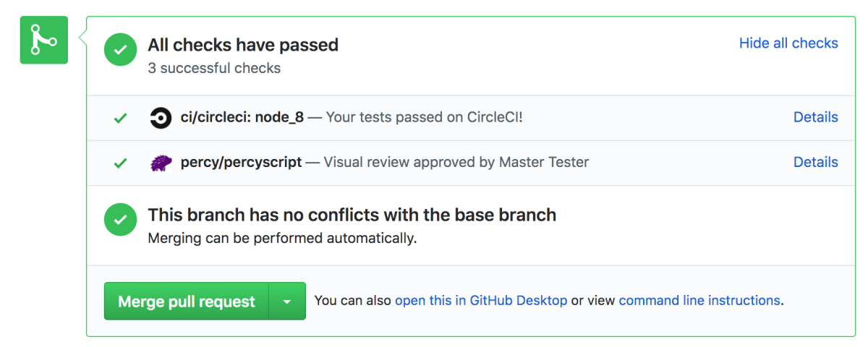Click the no conflicts with base branch heading
The width and height of the screenshot is (868, 347).
click(352, 215)
